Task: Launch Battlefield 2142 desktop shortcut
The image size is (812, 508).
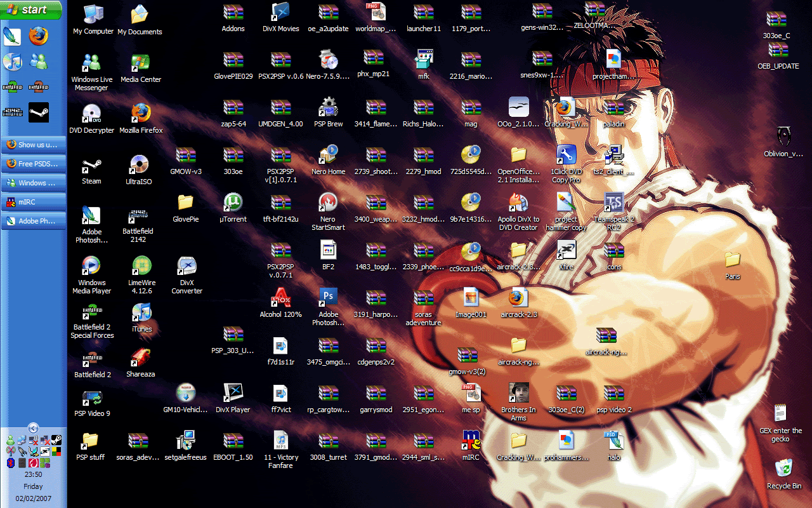Action: tap(138, 225)
